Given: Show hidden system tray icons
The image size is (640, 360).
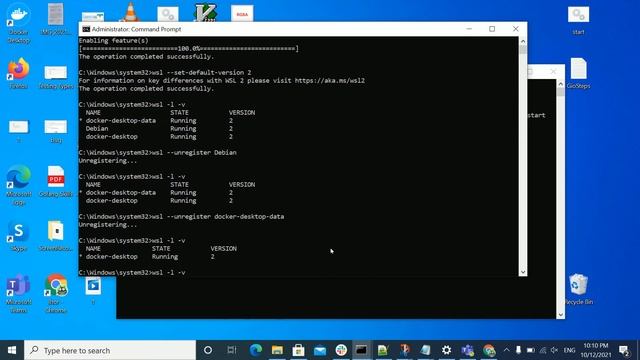Looking at the screenshot, I should pos(507,350).
